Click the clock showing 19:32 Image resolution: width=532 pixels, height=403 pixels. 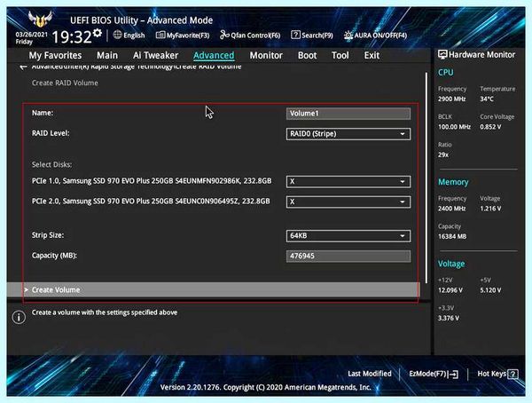click(x=72, y=36)
